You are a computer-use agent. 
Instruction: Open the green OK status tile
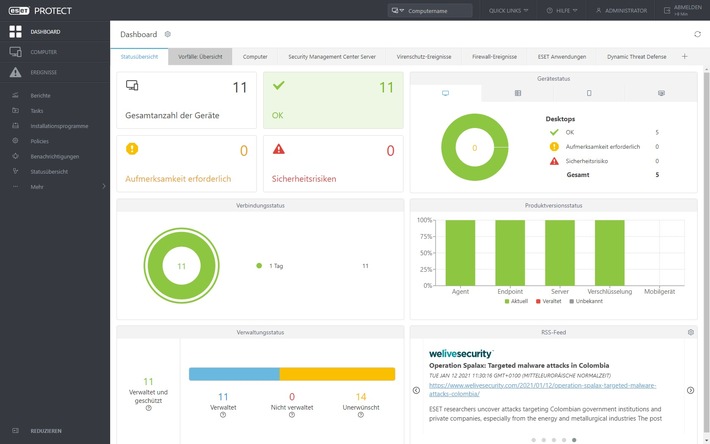pos(333,100)
